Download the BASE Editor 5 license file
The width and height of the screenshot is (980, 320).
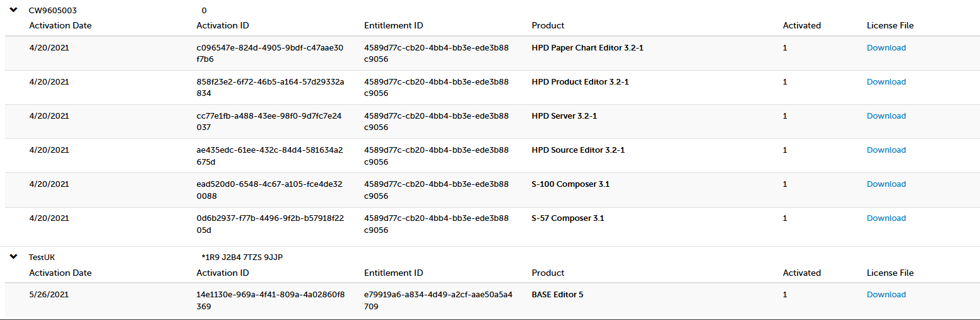tap(886, 295)
